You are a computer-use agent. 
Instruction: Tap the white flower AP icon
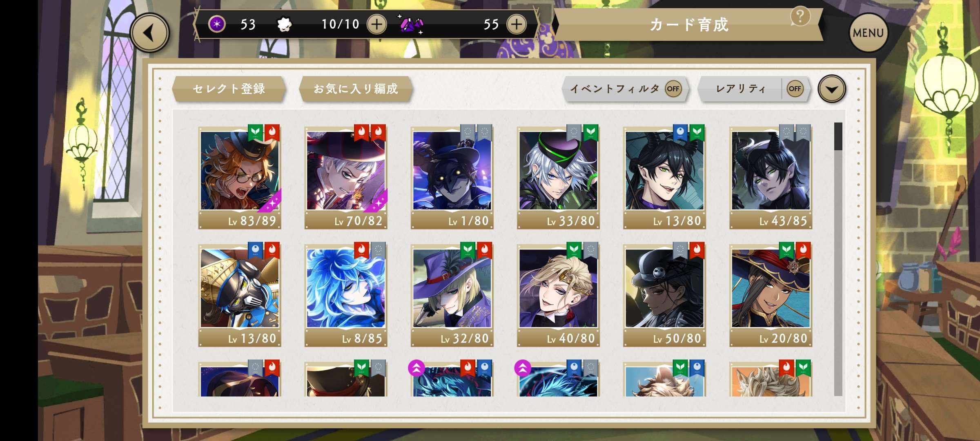point(284,25)
